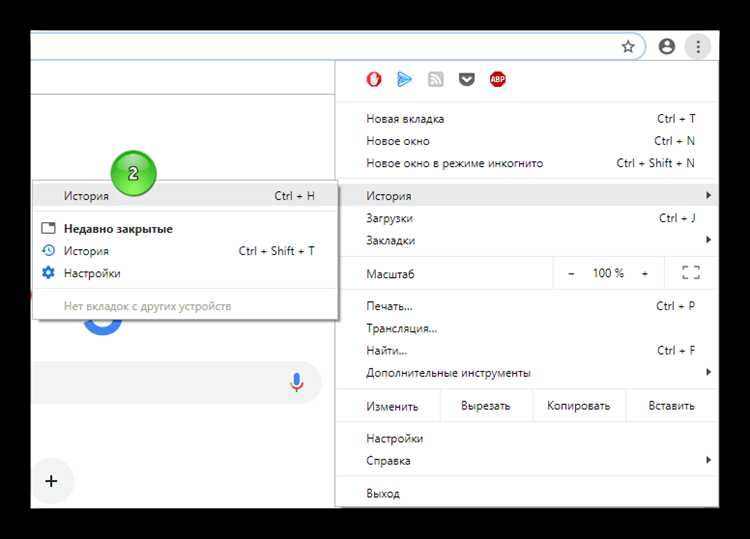Click the Вырезать button
The width and height of the screenshot is (750, 539).
[485, 406]
